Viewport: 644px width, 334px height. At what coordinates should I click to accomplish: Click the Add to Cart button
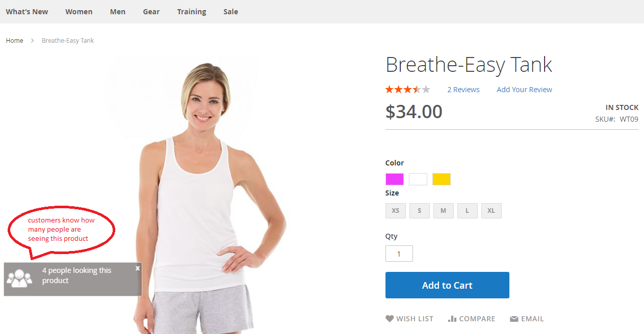point(447,285)
